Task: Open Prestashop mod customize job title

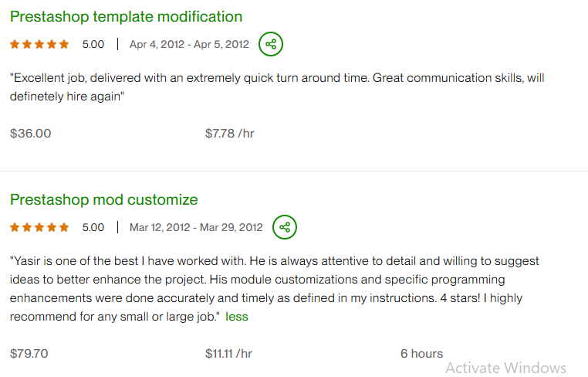Action: click(x=104, y=199)
